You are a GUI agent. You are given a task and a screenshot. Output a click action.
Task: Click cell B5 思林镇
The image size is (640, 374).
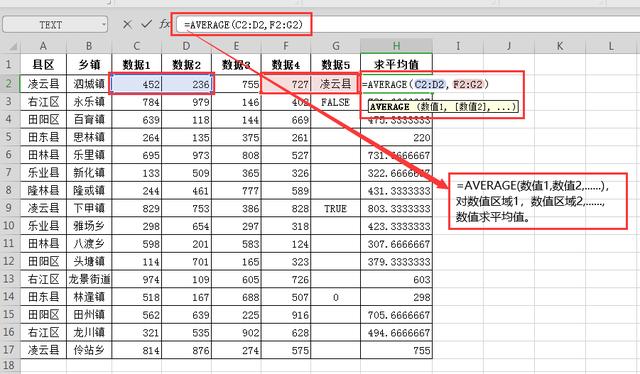(89, 137)
